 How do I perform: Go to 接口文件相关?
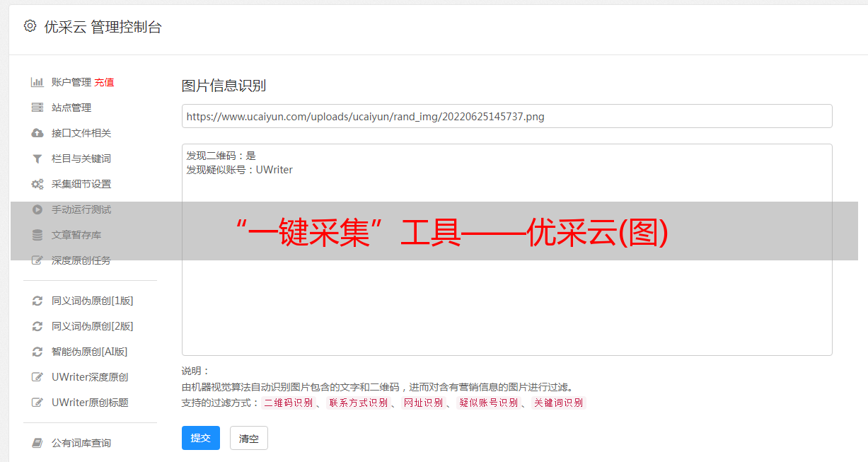[81, 133]
